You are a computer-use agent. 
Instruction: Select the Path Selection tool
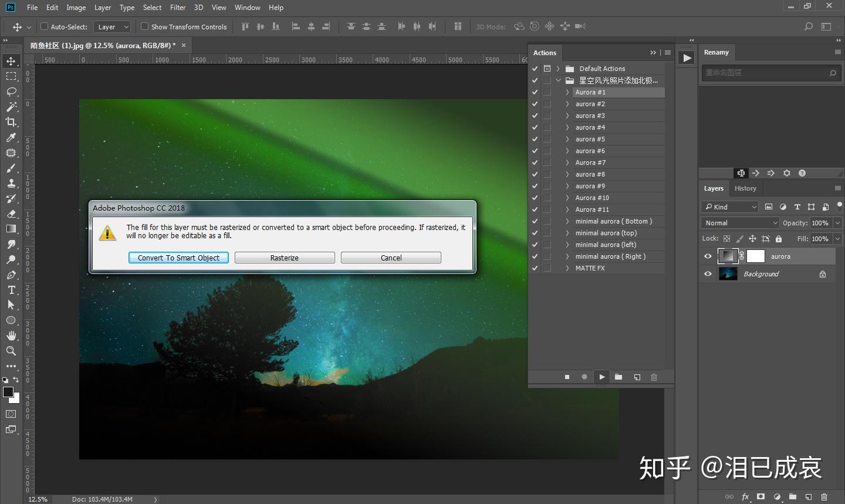11,305
